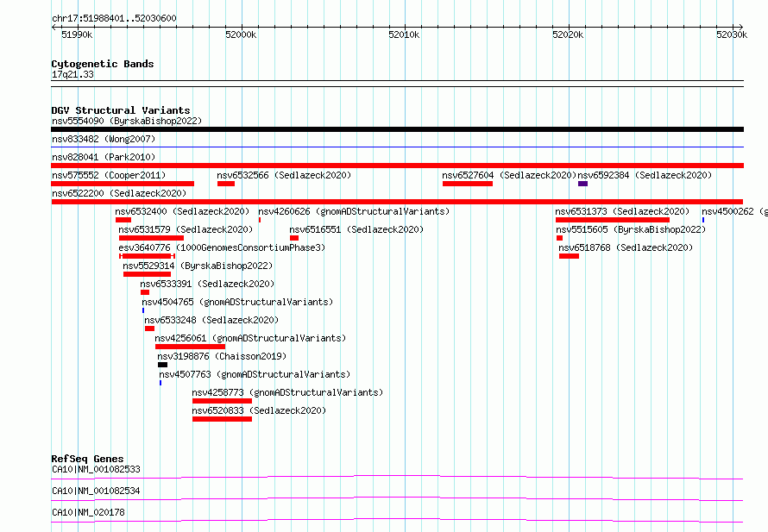Click the nsv6520833 (Sedlazeck2020) label
The height and width of the screenshot is (532, 768).
[259, 410]
